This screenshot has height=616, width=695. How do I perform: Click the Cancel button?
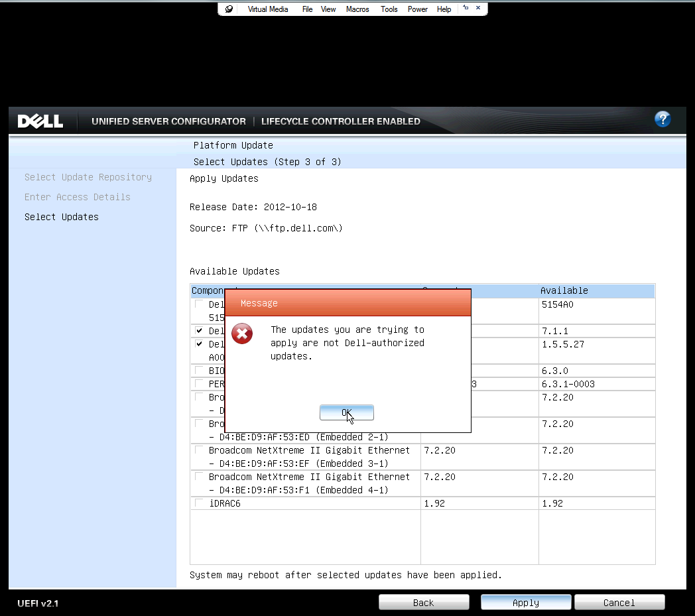(x=619, y=603)
